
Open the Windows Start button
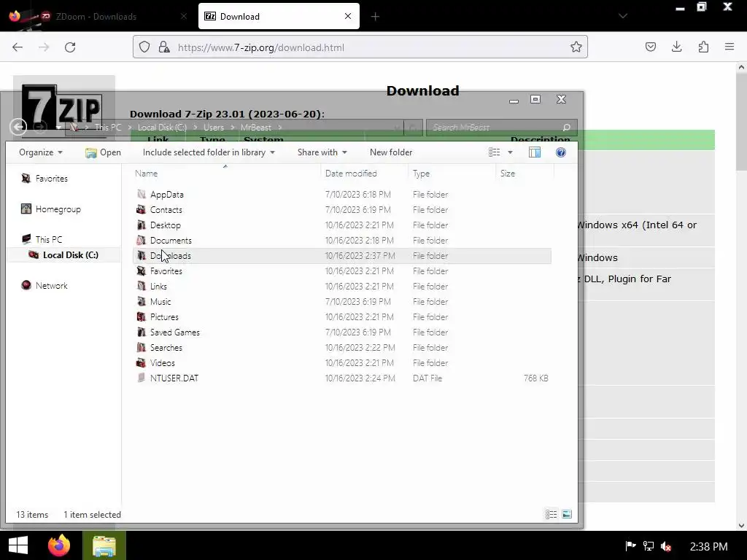click(18, 545)
